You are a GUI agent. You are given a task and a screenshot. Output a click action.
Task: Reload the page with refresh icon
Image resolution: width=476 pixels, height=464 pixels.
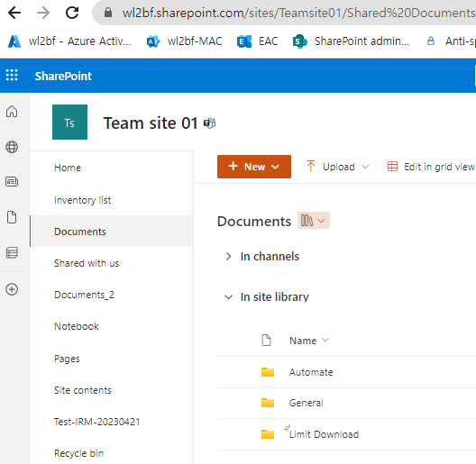coord(72,13)
